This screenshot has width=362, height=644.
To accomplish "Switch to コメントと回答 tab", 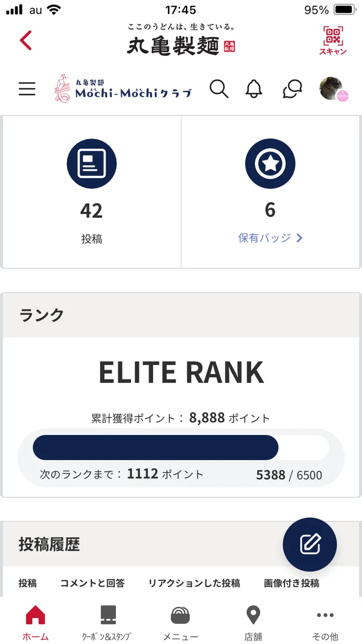I will (92, 583).
